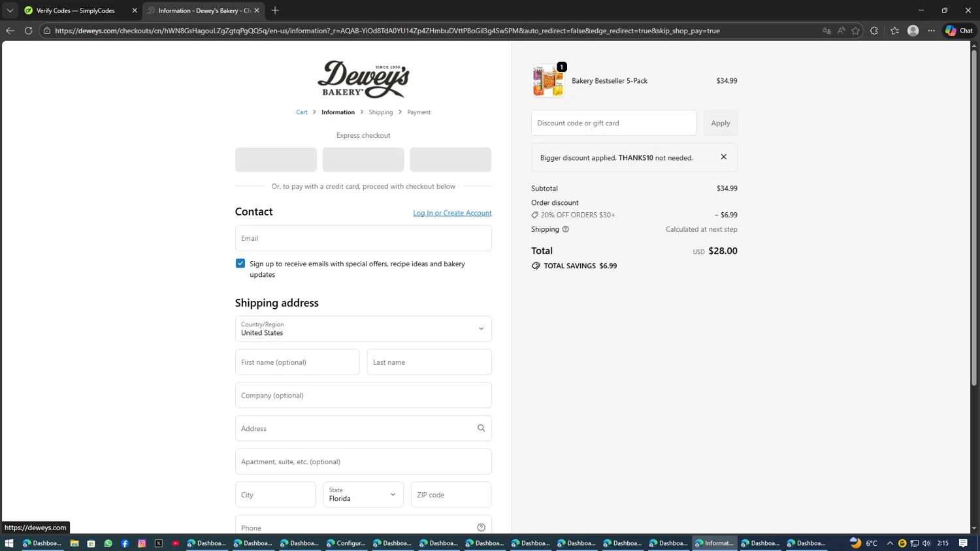Open the notification center
This screenshot has width=980, height=551.
point(963,543)
